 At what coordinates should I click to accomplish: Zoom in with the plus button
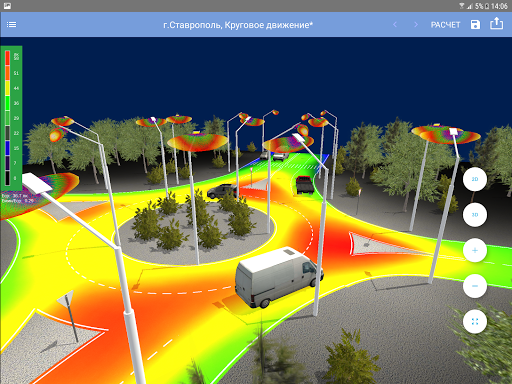pyautogui.click(x=475, y=250)
